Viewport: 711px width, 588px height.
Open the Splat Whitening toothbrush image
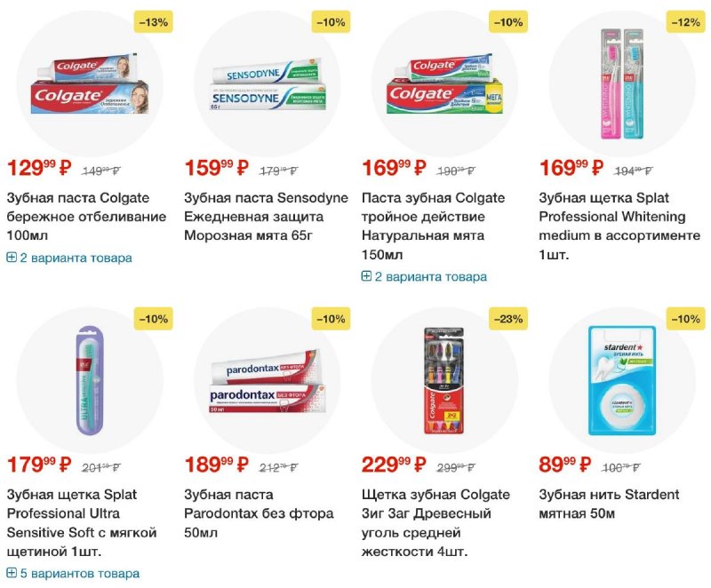pyautogui.click(x=622, y=83)
